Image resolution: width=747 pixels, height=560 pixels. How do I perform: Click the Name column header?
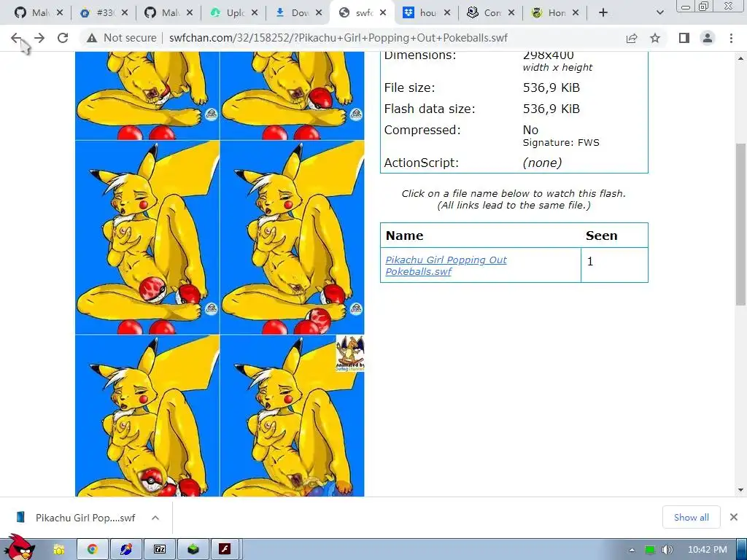[x=404, y=236]
